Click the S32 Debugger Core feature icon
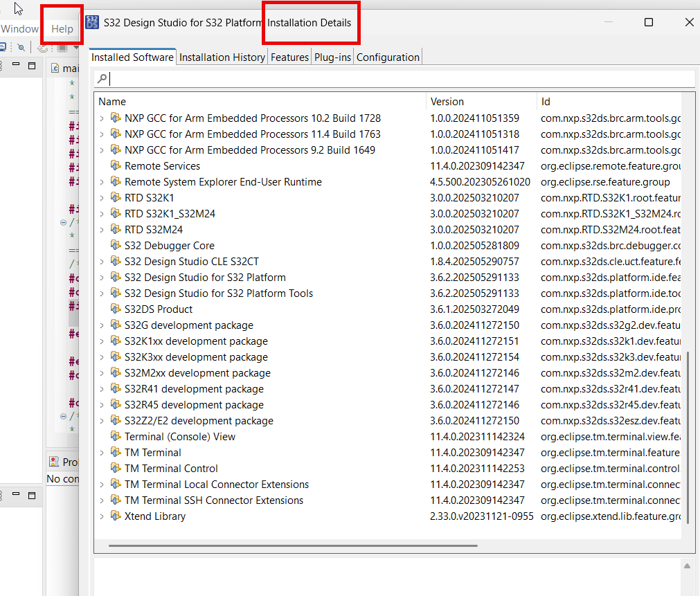Screen dimensions: 700x596 116,245
